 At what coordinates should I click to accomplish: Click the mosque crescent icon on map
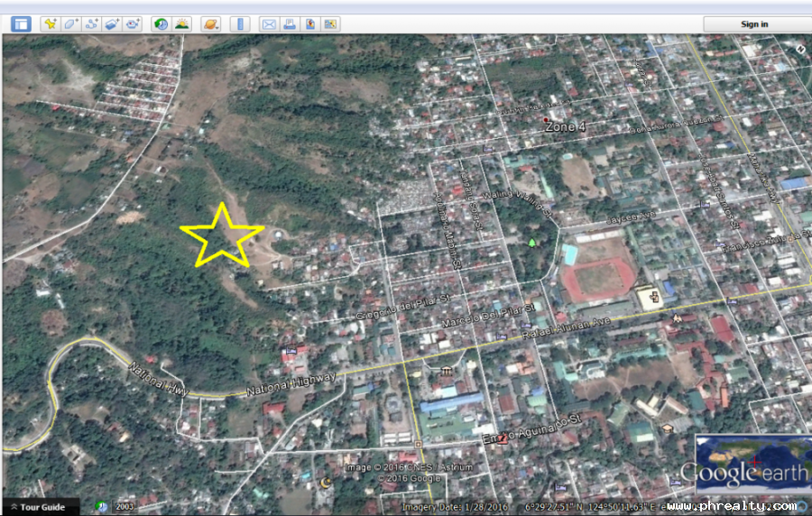pyautogui.click(x=325, y=483)
